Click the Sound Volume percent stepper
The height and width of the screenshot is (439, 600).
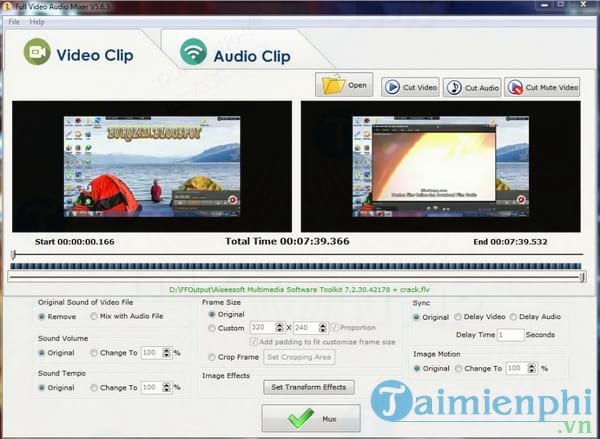click(x=166, y=353)
